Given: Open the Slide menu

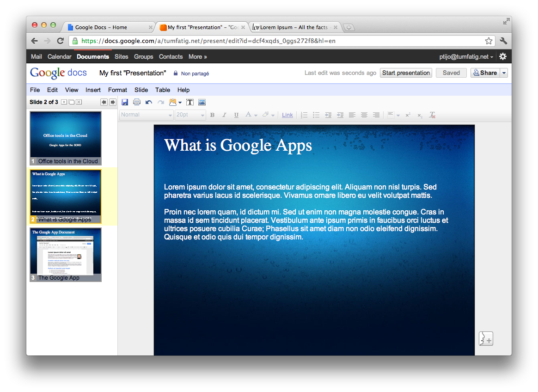Looking at the screenshot, I should coord(141,90).
